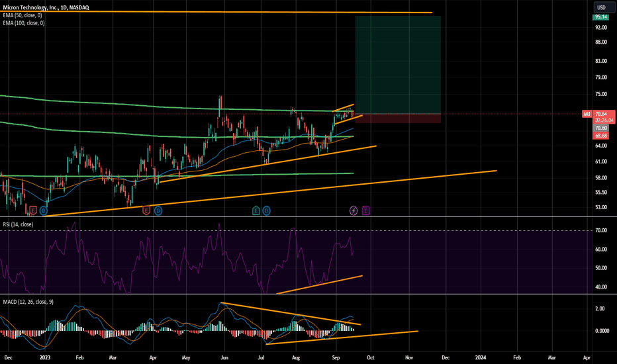Click the RSI scale 40.00 value

(x=601, y=287)
